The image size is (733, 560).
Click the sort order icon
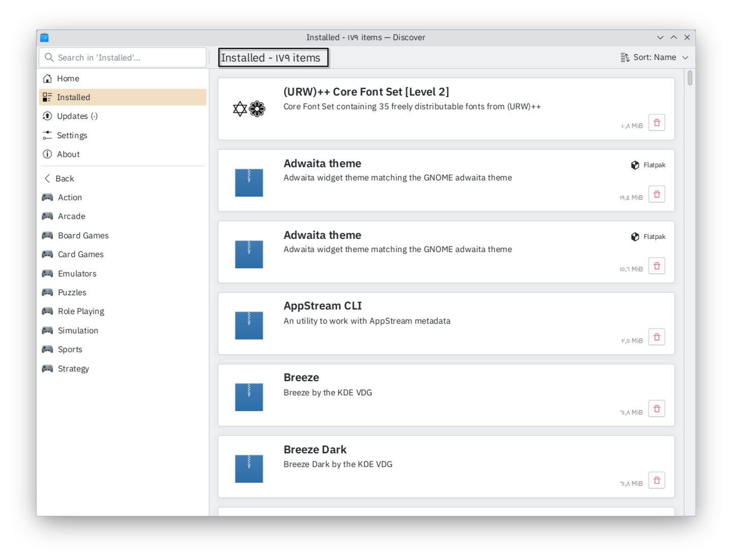[625, 57]
